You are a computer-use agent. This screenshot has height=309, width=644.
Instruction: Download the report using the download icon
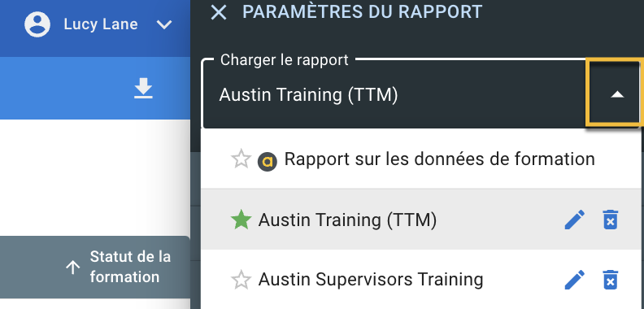143,89
